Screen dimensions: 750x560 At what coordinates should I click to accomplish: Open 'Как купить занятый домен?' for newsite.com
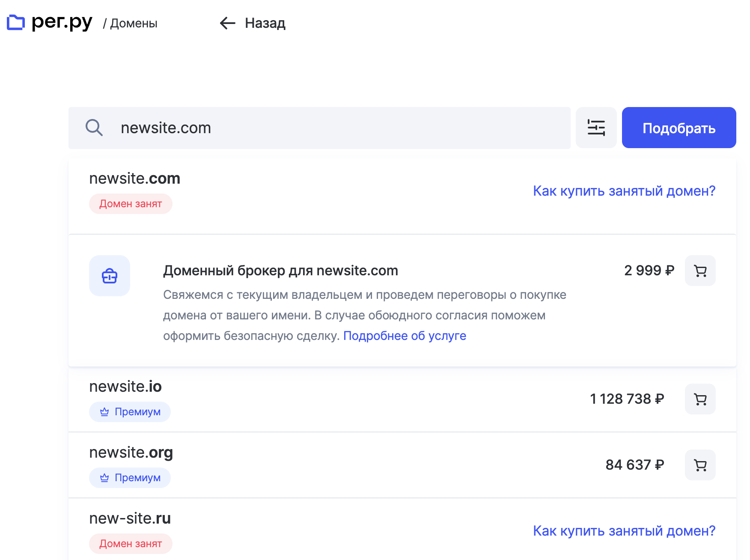(624, 191)
